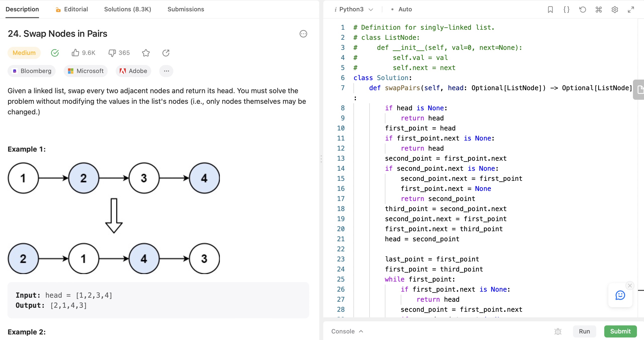Expand more company tags ellipsis
Image resolution: width=644 pixels, height=340 pixels.
[166, 71]
